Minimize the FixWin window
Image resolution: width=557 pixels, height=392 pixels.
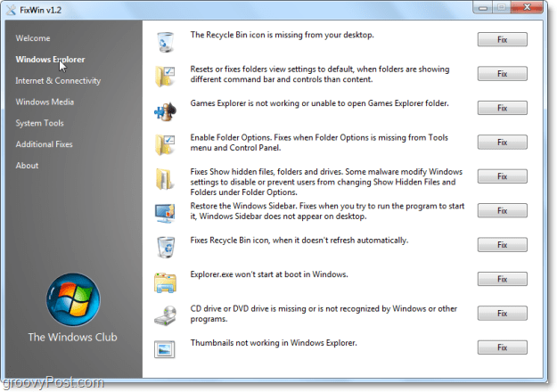[482, 7]
